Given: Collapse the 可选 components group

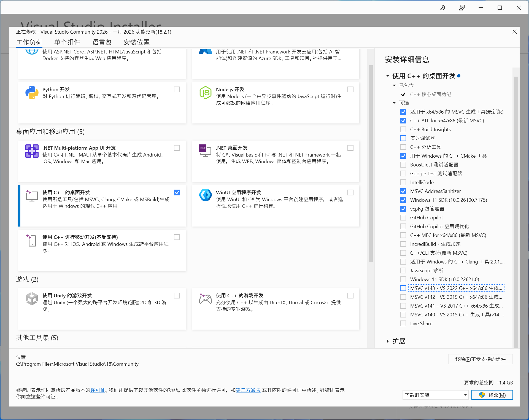Looking at the screenshot, I should coord(394,103).
